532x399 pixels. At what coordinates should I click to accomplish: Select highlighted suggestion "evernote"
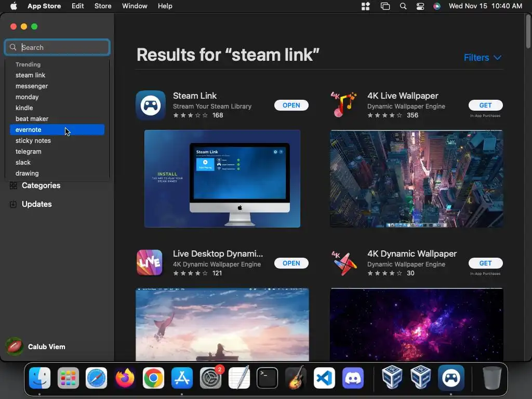point(57,129)
